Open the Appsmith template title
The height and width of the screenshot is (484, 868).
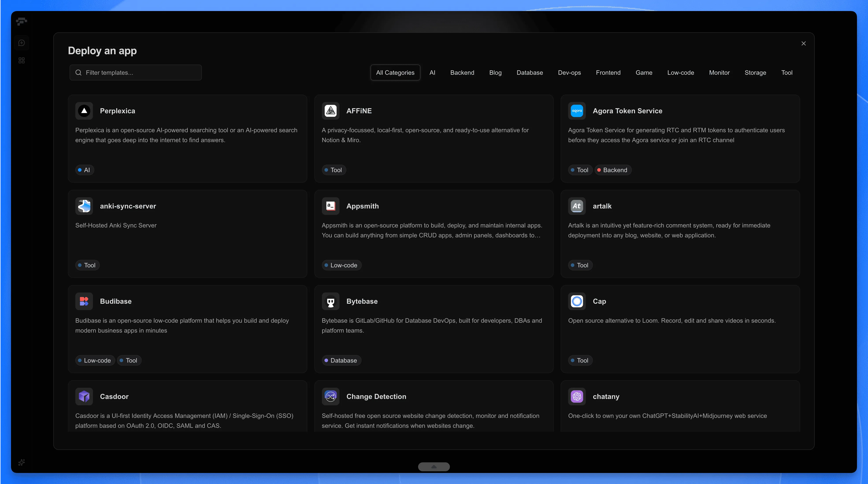pos(362,206)
